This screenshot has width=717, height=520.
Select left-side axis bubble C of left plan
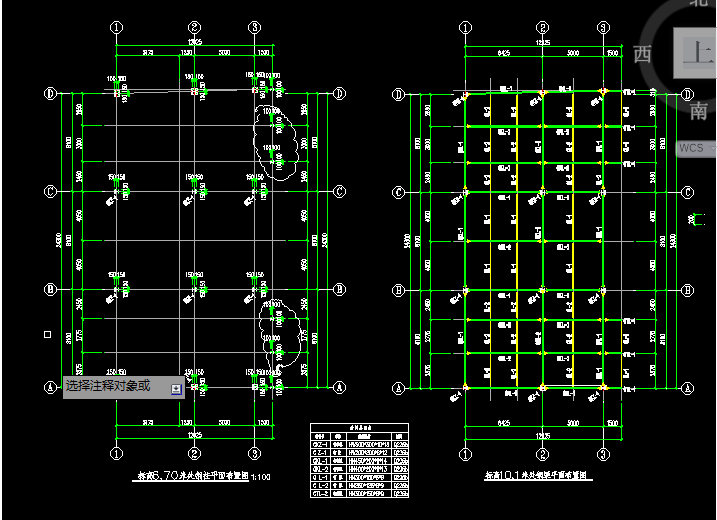50,191
